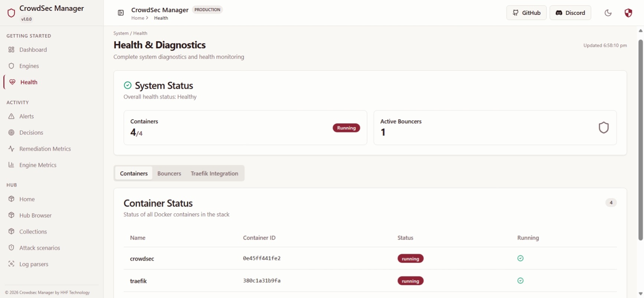Screen dimensions: 644x298
Task: Click the PRODUCTION environment badge
Action: coord(207,10)
